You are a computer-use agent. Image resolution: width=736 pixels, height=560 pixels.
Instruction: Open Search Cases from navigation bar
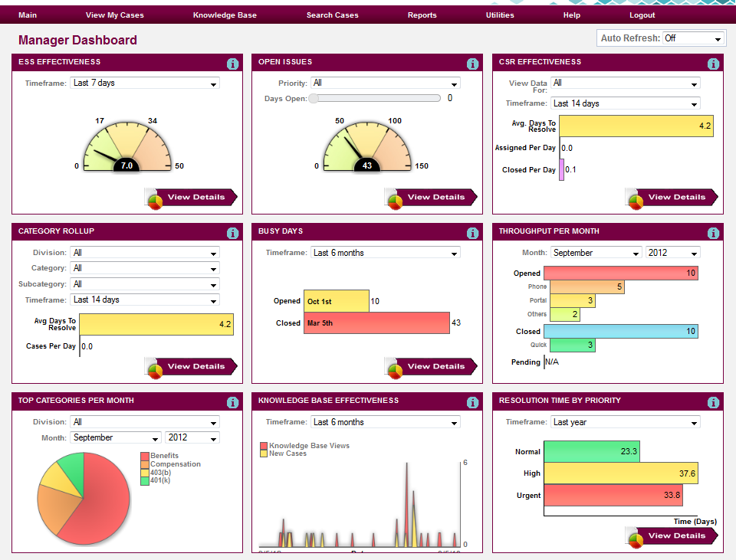(x=332, y=15)
